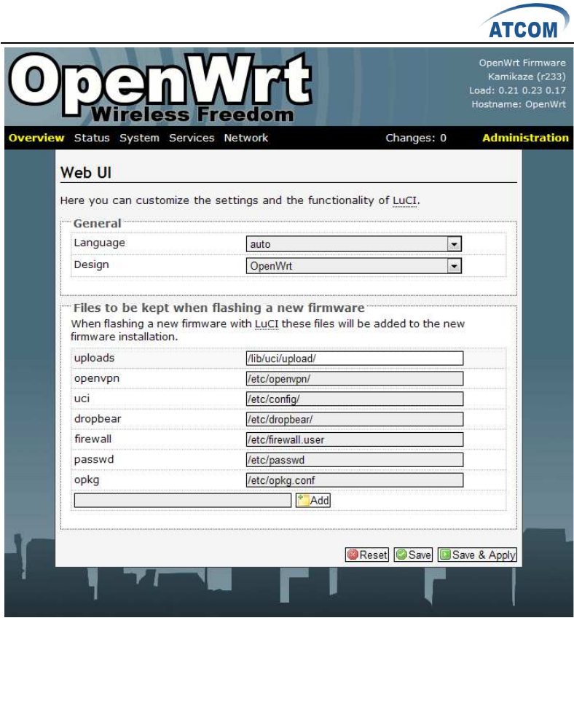
Task: Click the Kamikaze (r233) version text
Action: point(527,77)
